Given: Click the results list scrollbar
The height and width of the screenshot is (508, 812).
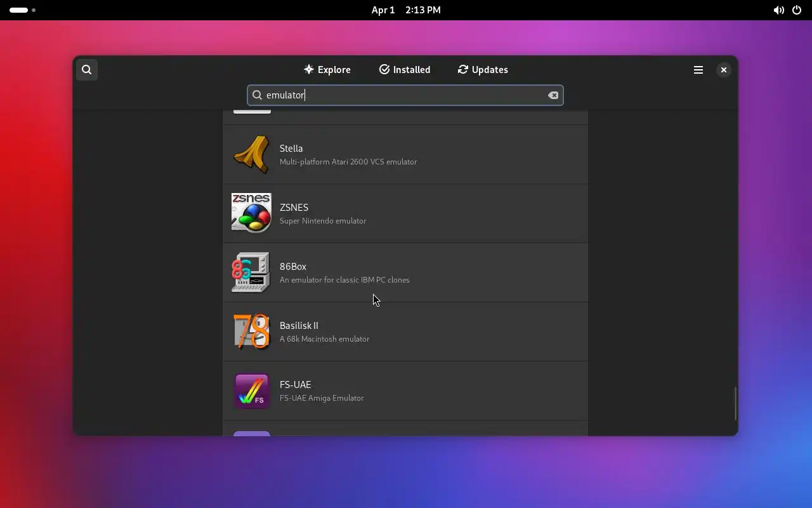Looking at the screenshot, I should point(735,403).
